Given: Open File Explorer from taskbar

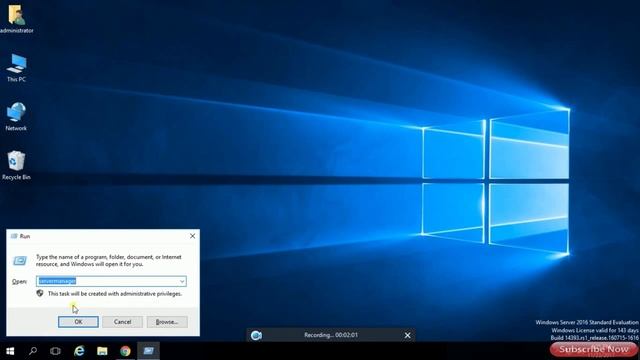Looking at the screenshot, I should point(102,351).
